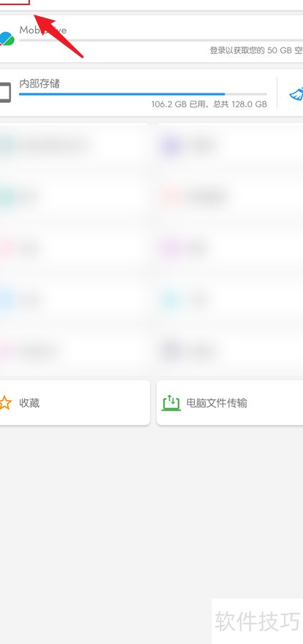The height and width of the screenshot is (644, 303).
Task: Click the 软件技巧 watermark
Action: [x=258, y=621]
